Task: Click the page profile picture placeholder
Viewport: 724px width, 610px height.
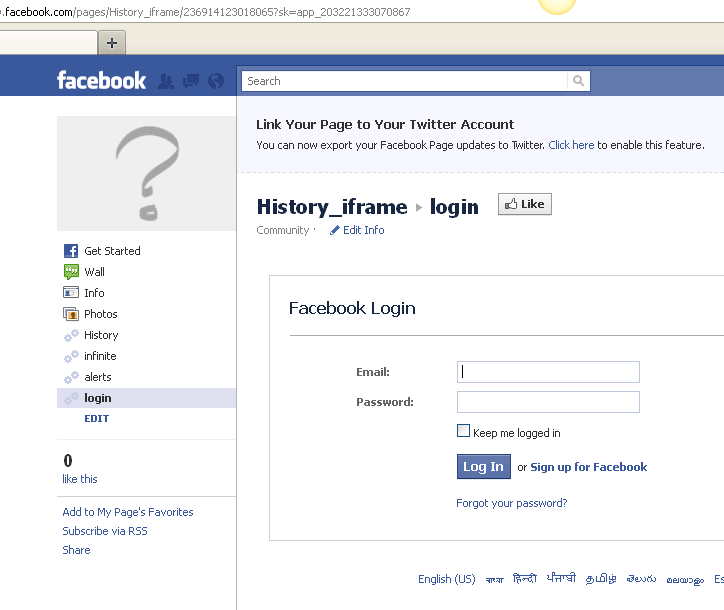Action: tap(146, 173)
